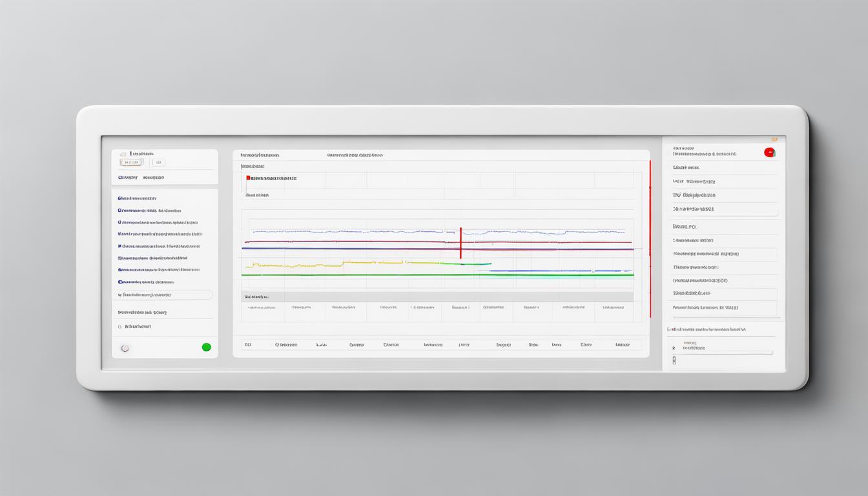Click the red circle icon in the right panel header
Viewport: 868px width, 496px height.
[769, 152]
